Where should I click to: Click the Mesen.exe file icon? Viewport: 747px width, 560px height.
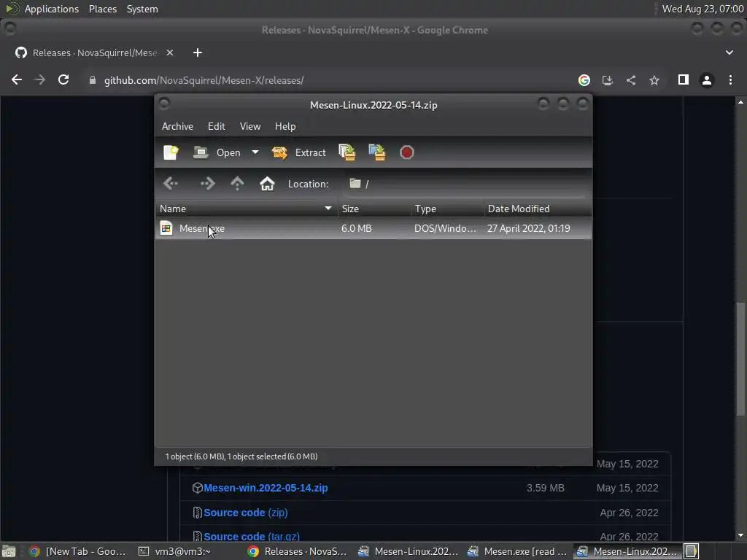click(166, 228)
